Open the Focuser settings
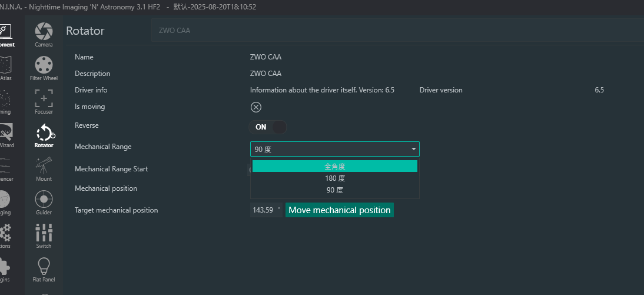644x295 pixels. point(44,102)
